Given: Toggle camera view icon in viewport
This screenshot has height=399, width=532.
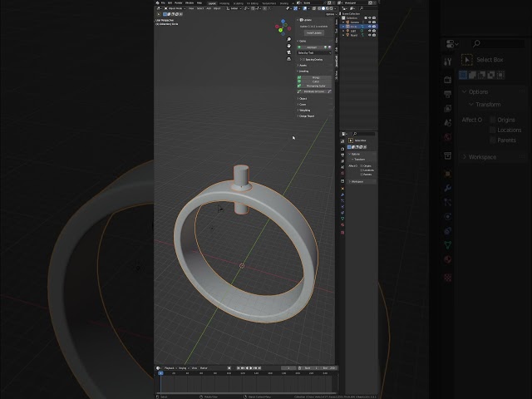Looking at the screenshot, I should point(288,52).
